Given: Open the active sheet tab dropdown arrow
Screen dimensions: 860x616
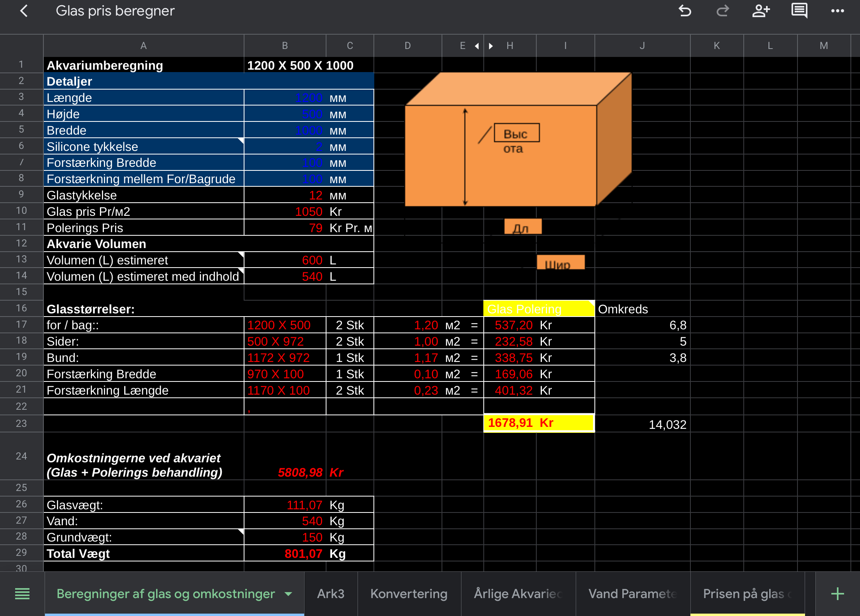Looking at the screenshot, I should click(x=289, y=594).
